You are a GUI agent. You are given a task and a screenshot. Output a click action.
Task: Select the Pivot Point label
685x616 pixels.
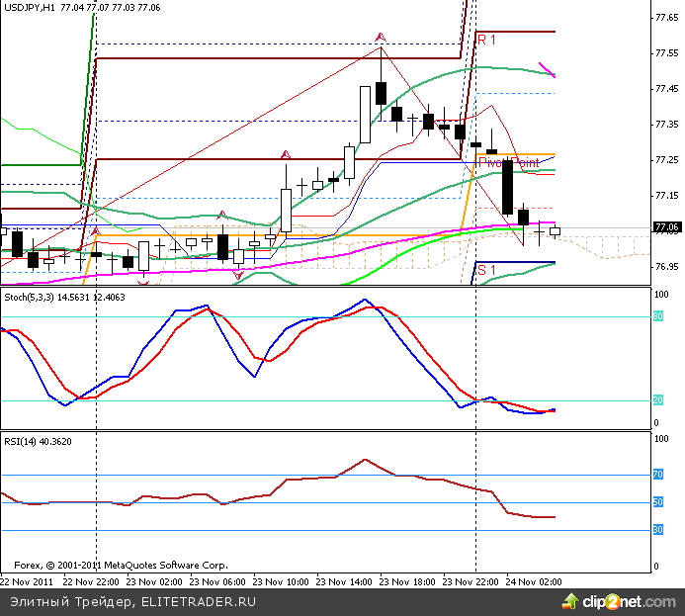pyautogui.click(x=508, y=162)
